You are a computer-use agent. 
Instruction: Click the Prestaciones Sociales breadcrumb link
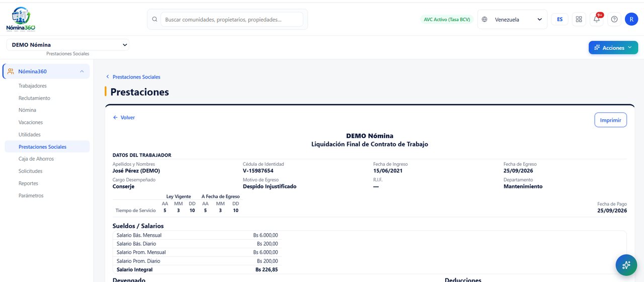point(136,77)
